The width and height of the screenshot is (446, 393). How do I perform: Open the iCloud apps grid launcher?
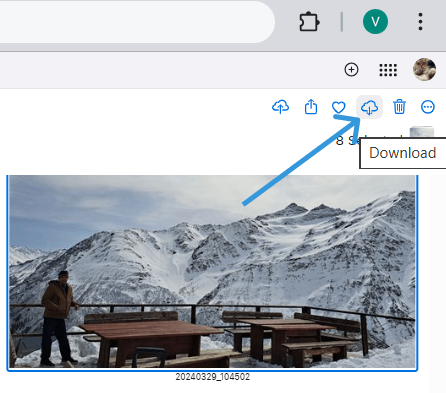388,70
